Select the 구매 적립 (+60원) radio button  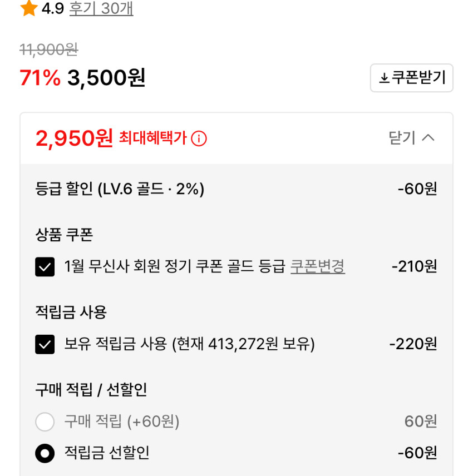click(x=45, y=422)
